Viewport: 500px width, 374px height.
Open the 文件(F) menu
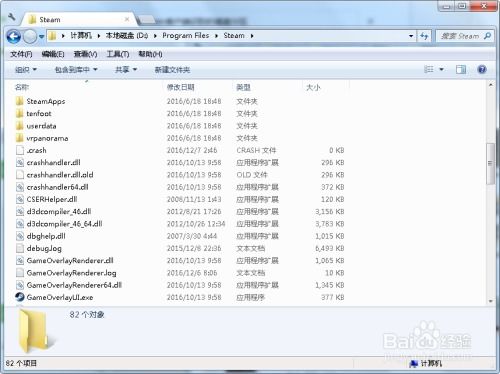pyautogui.click(x=21, y=54)
